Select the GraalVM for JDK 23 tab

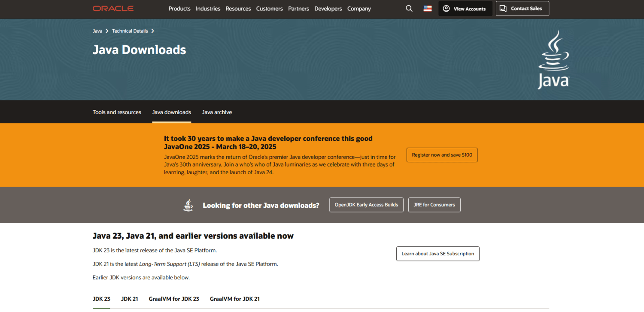point(174,299)
